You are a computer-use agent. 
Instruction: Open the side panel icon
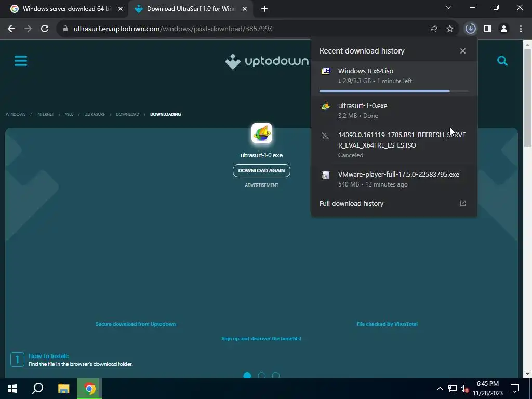pyautogui.click(x=487, y=29)
